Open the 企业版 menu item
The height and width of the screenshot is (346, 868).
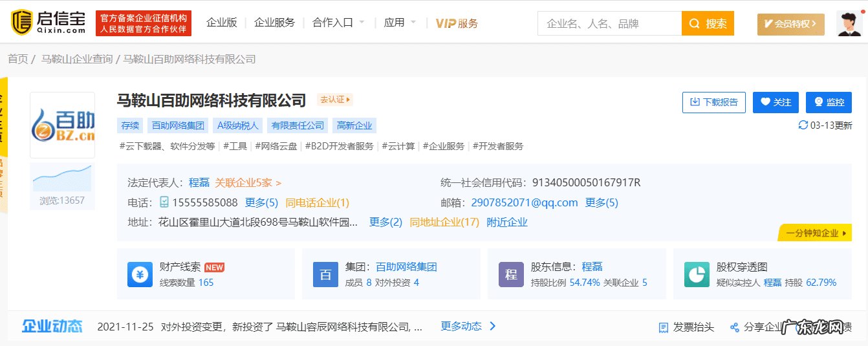222,23
